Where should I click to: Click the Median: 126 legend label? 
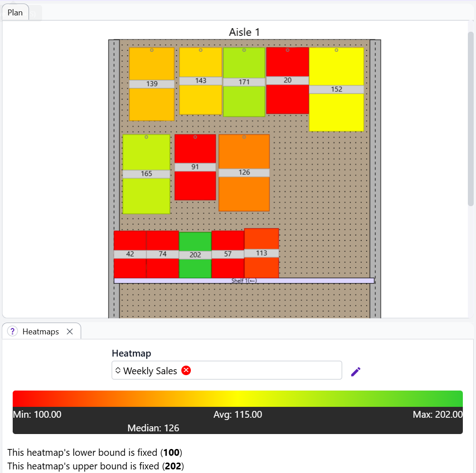(154, 428)
